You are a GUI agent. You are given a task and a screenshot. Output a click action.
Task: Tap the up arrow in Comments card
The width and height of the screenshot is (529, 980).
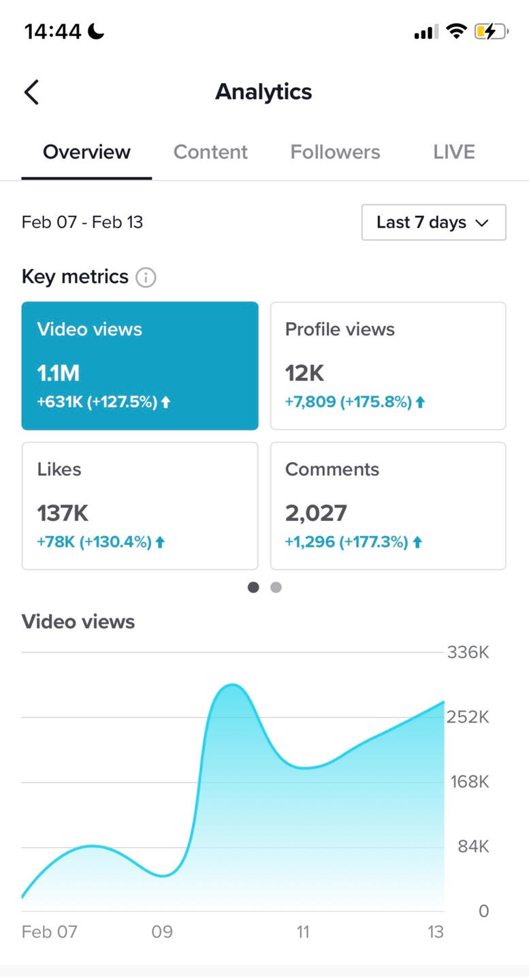click(417, 543)
